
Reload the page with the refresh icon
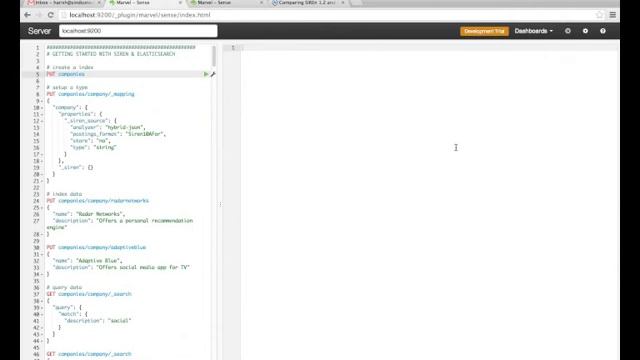click(51, 15)
